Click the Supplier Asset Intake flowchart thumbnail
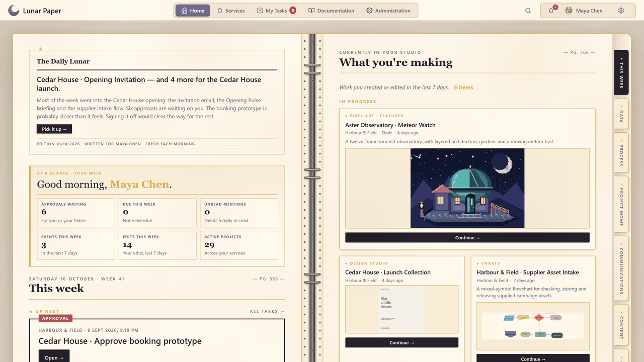The width and height of the screenshot is (644, 362). coord(533,326)
